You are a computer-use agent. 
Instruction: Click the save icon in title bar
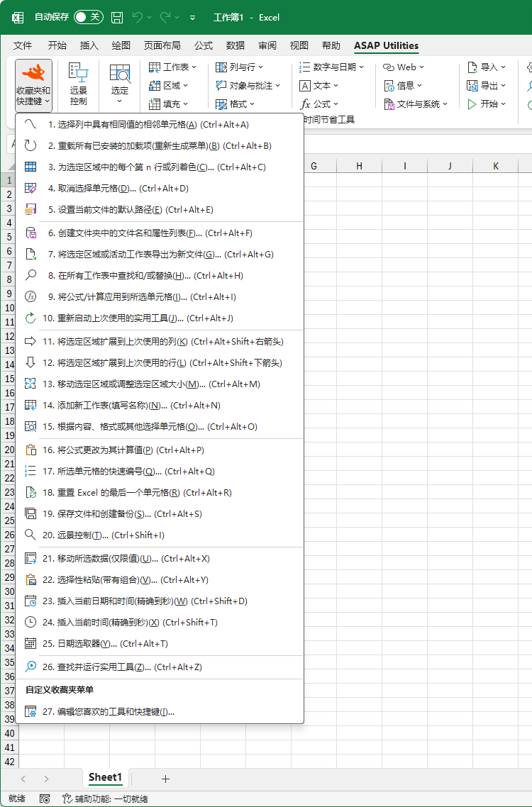(x=118, y=18)
